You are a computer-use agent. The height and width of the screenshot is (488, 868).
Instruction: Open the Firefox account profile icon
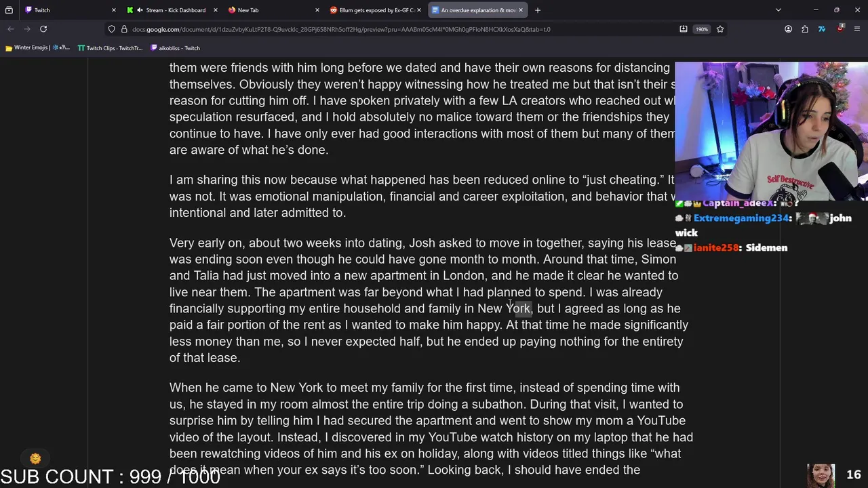788,29
